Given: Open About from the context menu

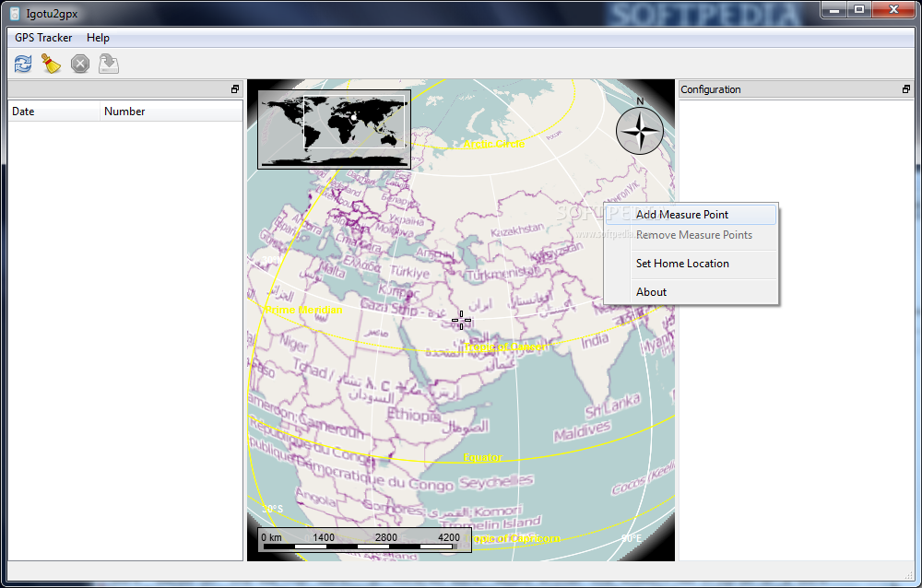Looking at the screenshot, I should point(691,292).
